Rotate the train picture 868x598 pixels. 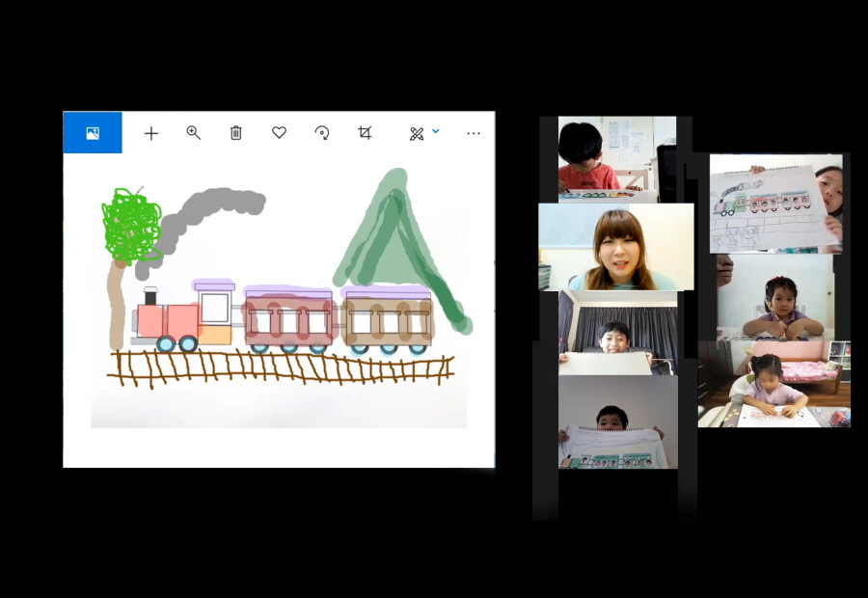[x=322, y=133]
